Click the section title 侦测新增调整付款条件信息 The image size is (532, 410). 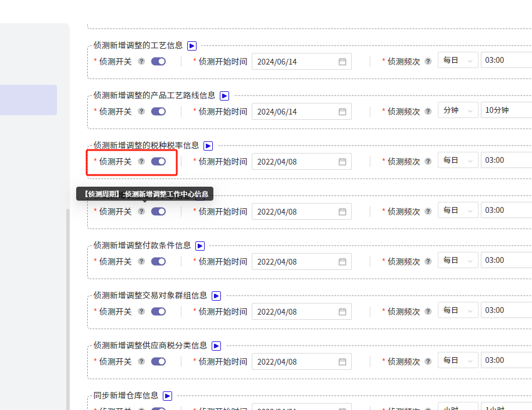pyautogui.click(x=142, y=245)
